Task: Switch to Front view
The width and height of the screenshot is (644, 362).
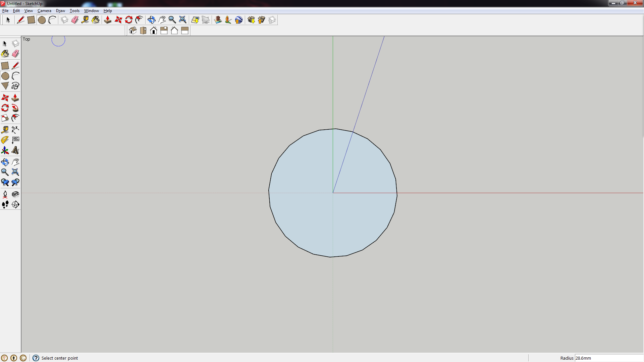Action: point(154,31)
